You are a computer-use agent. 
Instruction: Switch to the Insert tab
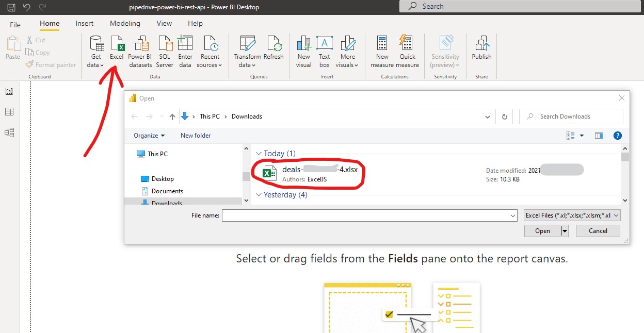(x=85, y=24)
